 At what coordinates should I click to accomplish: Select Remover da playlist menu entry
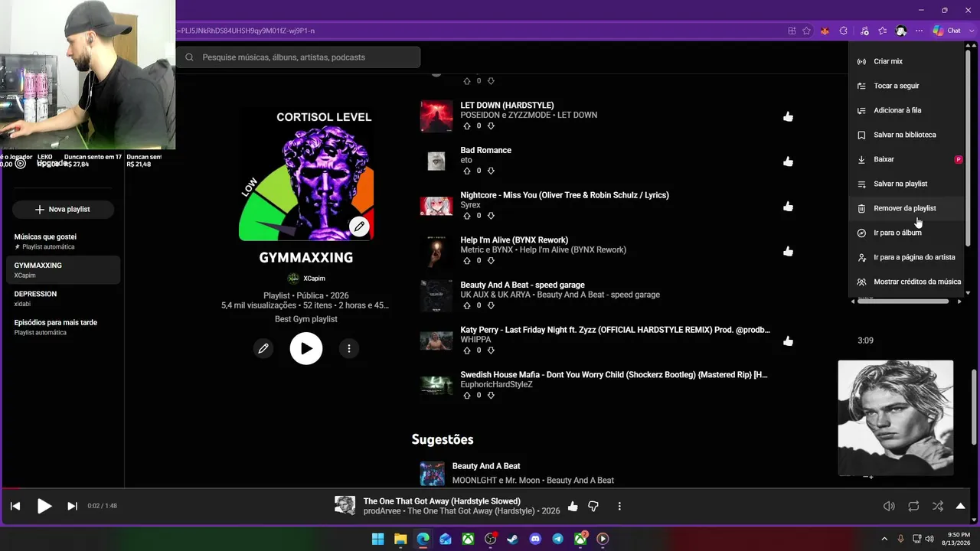point(905,208)
